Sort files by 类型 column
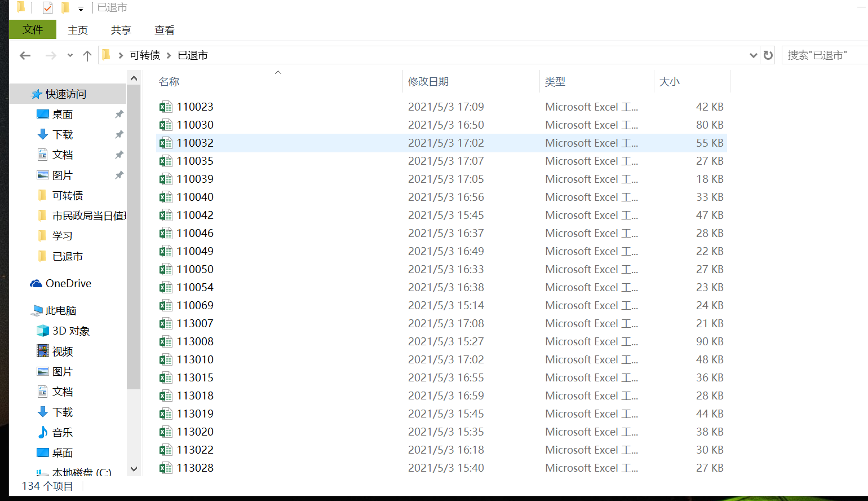 pyautogui.click(x=555, y=82)
